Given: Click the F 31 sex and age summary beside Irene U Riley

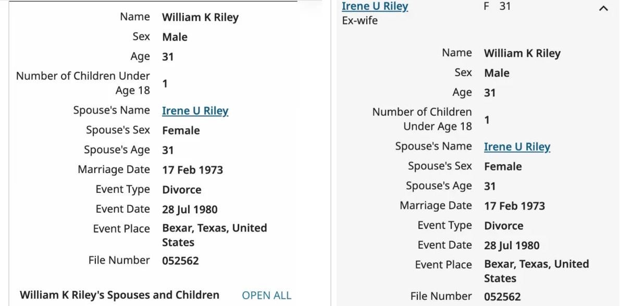Looking at the screenshot, I should coord(497,7).
